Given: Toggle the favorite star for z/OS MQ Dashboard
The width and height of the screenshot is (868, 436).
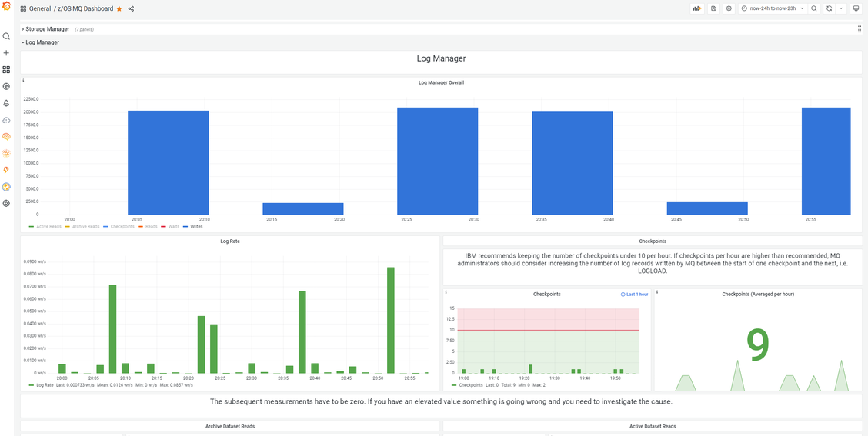Looking at the screenshot, I should coord(119,9).
